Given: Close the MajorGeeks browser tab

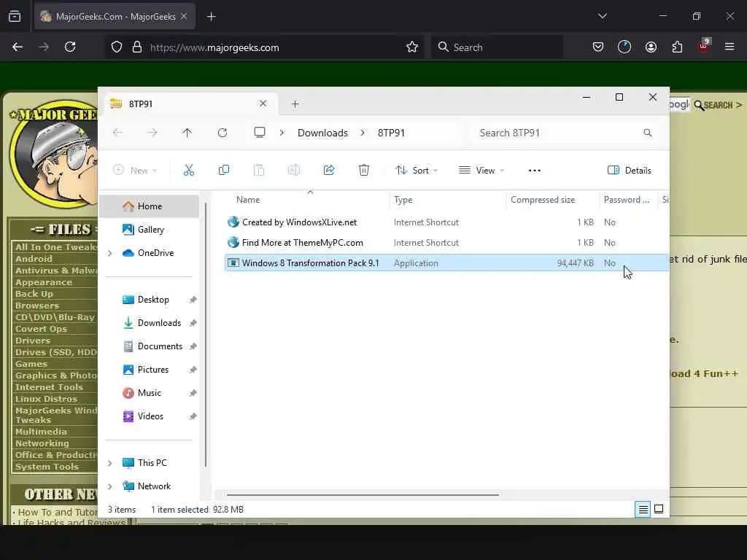Looking at the screenshot, I should 184,17.
